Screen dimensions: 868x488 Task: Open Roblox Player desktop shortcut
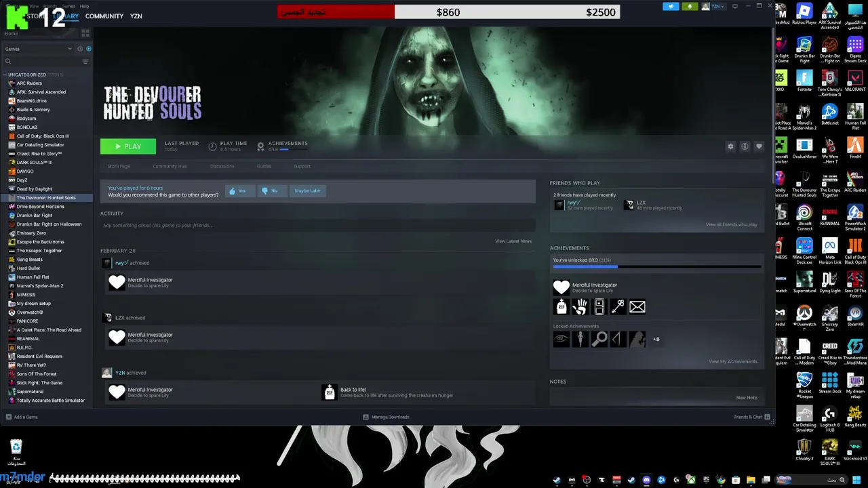point(804,14)
